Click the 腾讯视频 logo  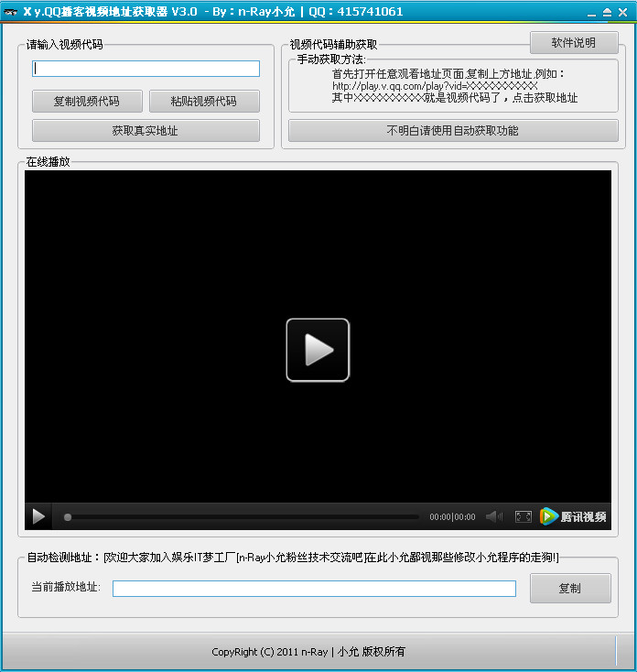(573, 516)
